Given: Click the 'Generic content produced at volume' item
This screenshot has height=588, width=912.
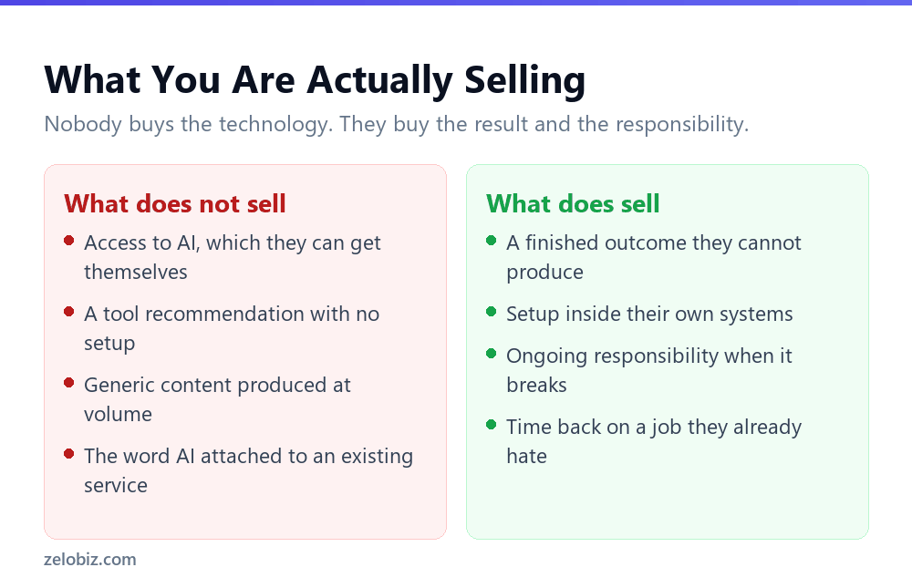Looking at the screenshot, I should point(218,399).
